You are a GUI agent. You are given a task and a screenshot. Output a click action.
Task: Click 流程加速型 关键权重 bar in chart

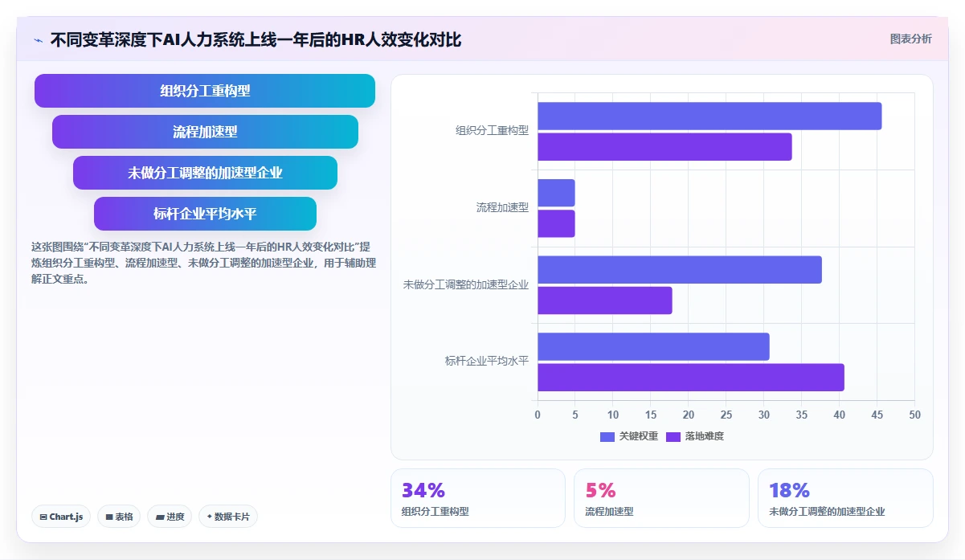click(556, 193)
